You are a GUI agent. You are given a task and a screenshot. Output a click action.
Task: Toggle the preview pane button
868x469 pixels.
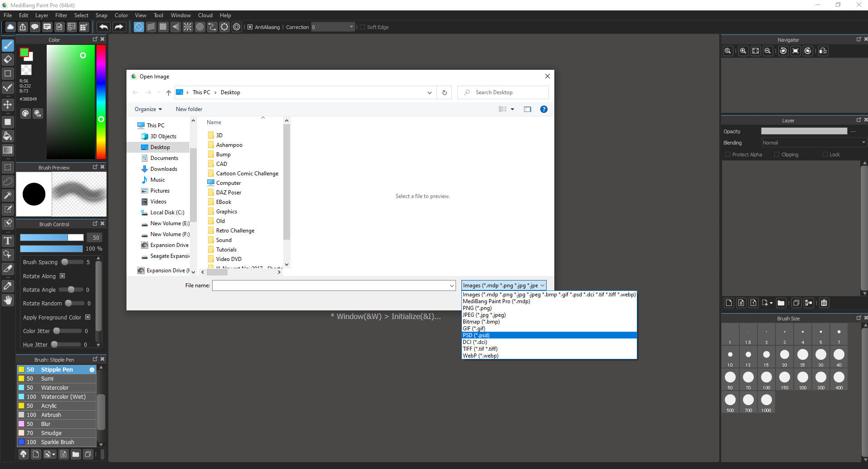pyautogui.click(x=528, y=109)
